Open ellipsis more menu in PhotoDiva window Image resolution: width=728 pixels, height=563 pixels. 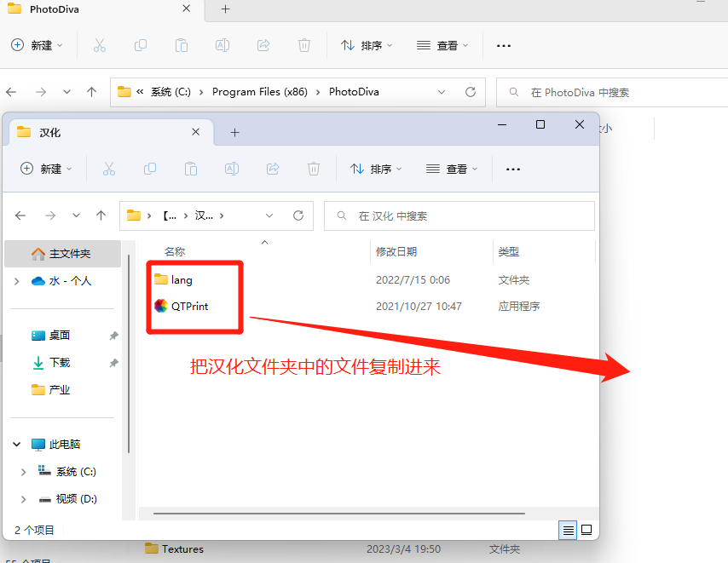504,46
